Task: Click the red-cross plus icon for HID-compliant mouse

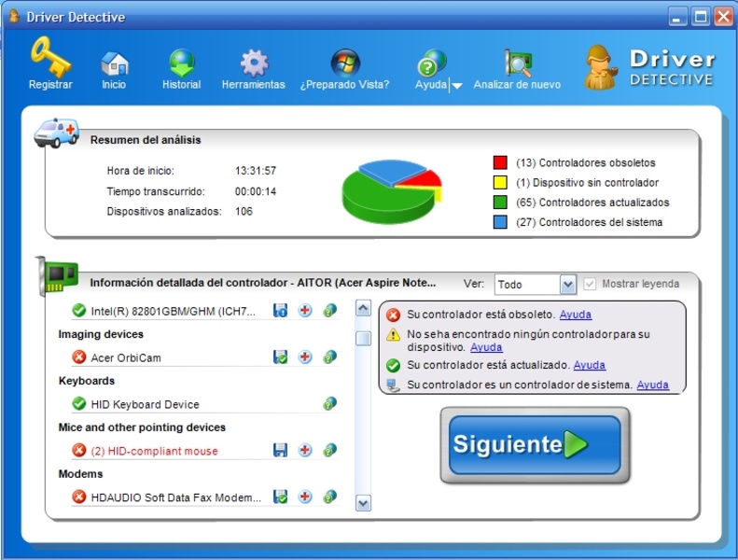Action: click(305, 450)
